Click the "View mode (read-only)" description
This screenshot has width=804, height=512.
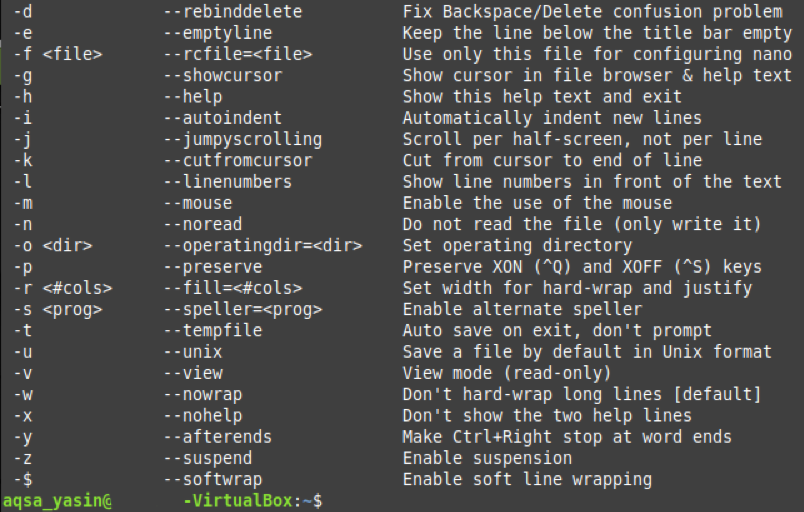tap(506, 373)
